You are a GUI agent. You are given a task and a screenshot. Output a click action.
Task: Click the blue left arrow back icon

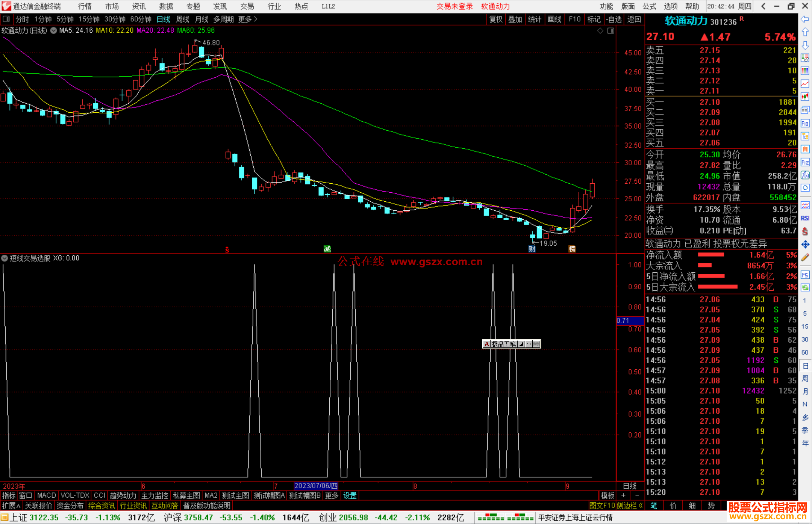pyautogui.click(x=805, y=19)
